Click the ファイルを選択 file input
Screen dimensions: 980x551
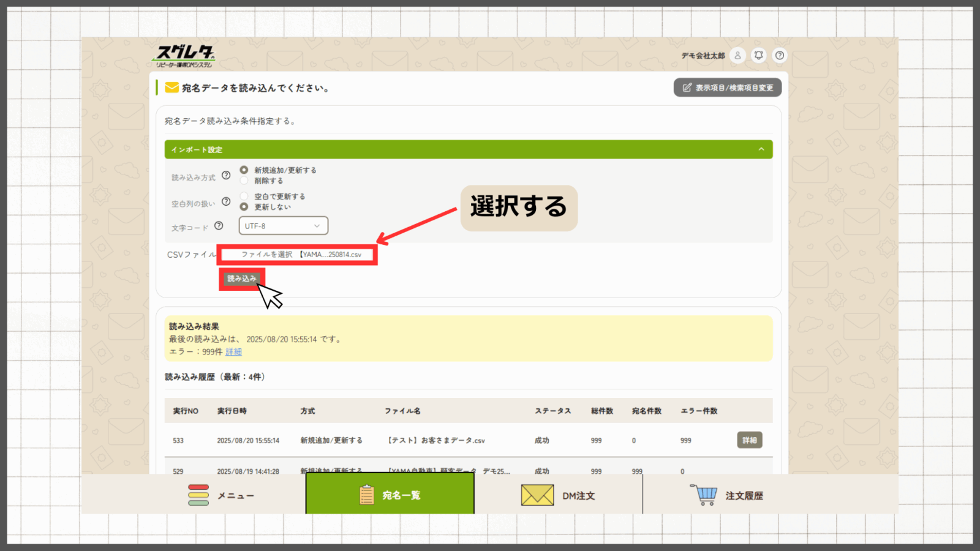point(267,255)
